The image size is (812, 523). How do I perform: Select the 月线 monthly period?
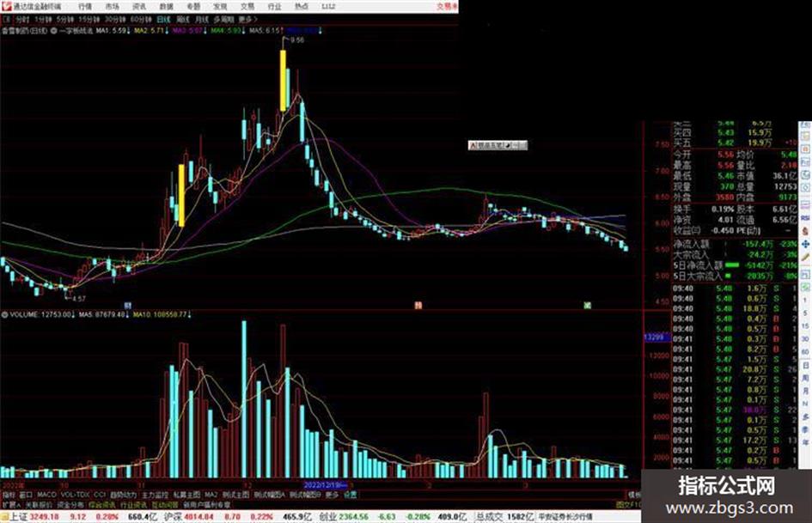201,19
